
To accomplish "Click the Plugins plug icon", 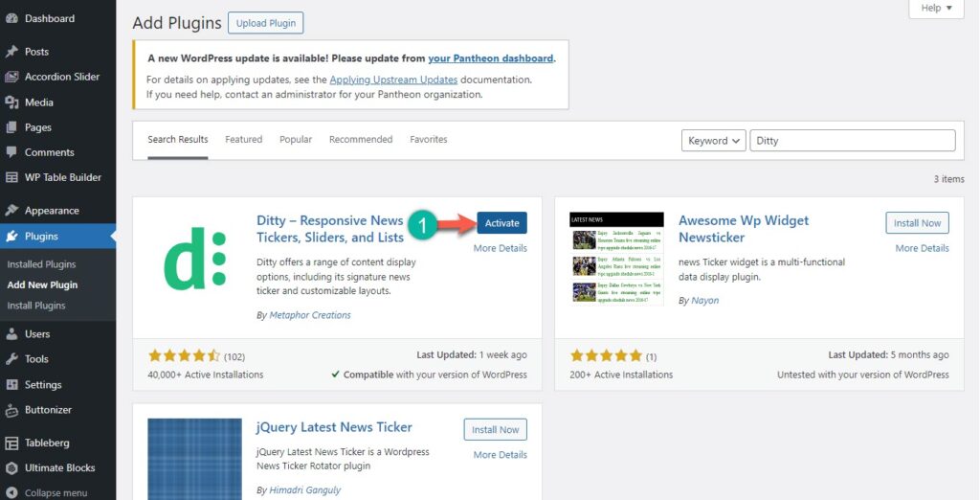I will (11, 236).
